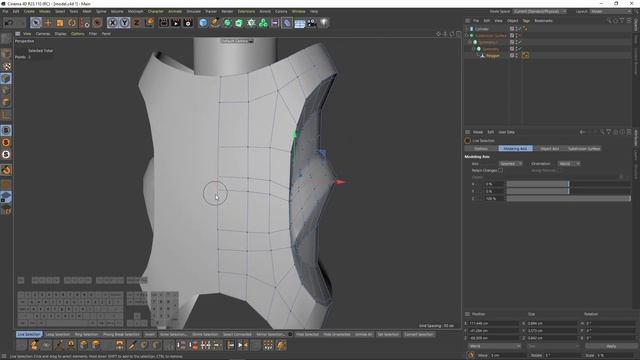Activate the Move tool
Viewport: 640px width, 360px height.
coord(48,23)
